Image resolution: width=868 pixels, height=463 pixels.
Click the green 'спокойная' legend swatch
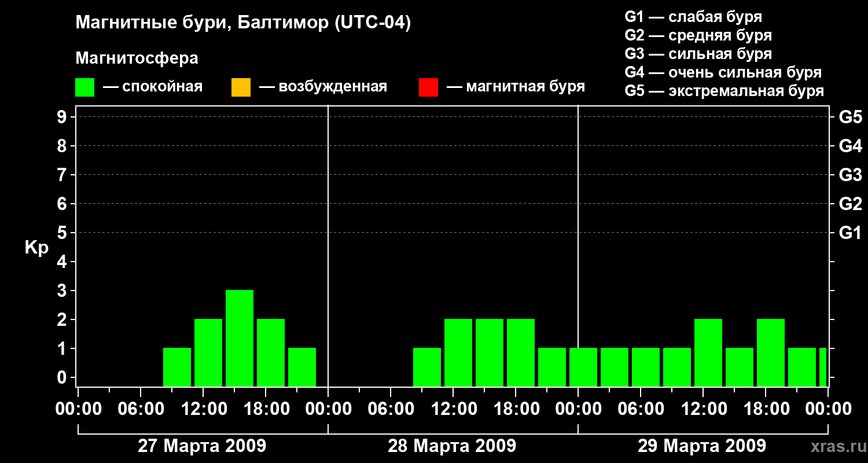[x=85, y=87]
